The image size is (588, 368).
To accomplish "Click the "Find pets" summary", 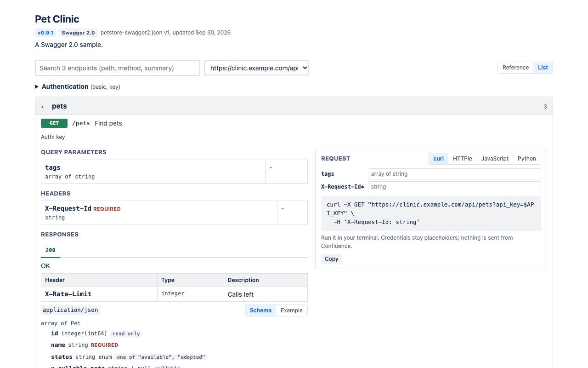I will (x=108, y=123).
